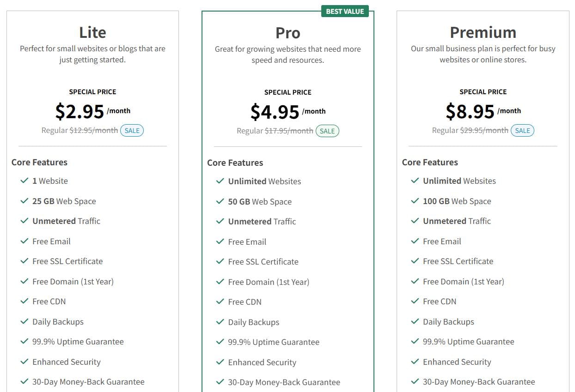The image size is (575, 392).
Task: Select the Lite plan heading
Action: click(92, 32)
